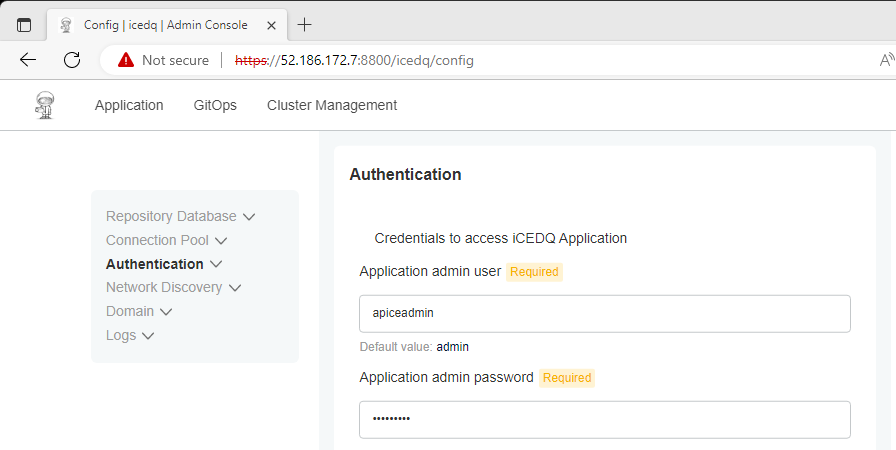Expand the Network Discovery chevron

[x=235, y=288]
